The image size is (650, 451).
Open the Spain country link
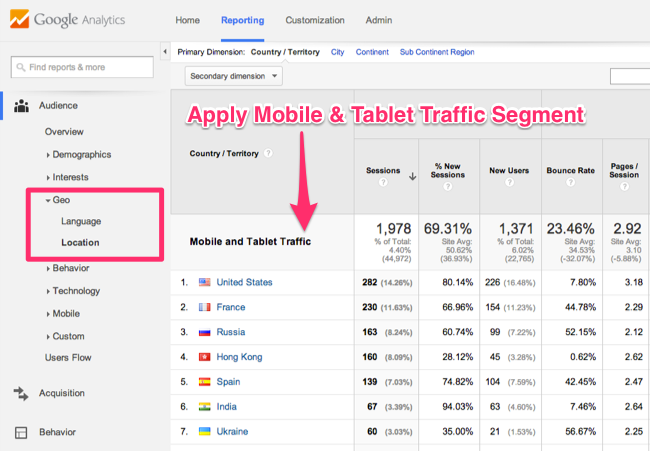pos(228,382)
